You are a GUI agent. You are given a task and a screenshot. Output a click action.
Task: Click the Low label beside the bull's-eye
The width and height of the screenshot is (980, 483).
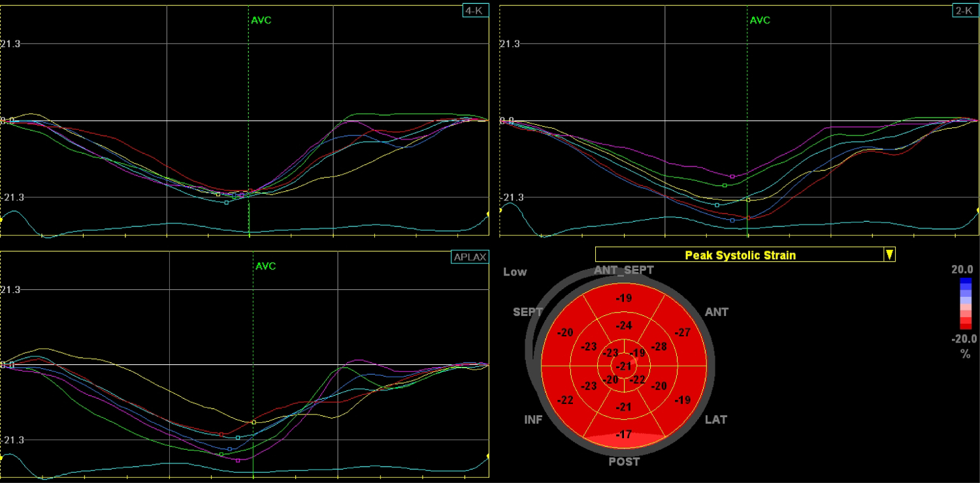[x=515, y=272]
